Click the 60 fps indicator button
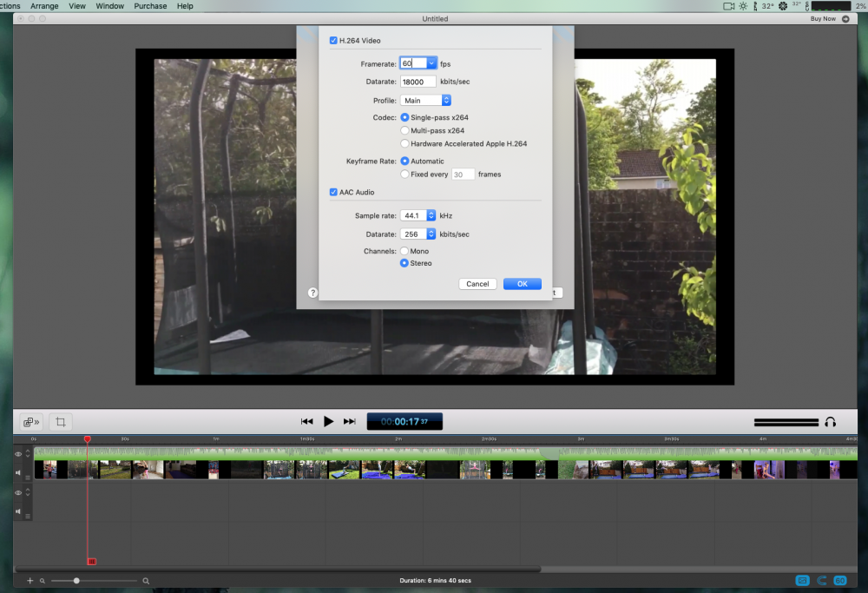The image size is (868, 593). tap(839, 580)
